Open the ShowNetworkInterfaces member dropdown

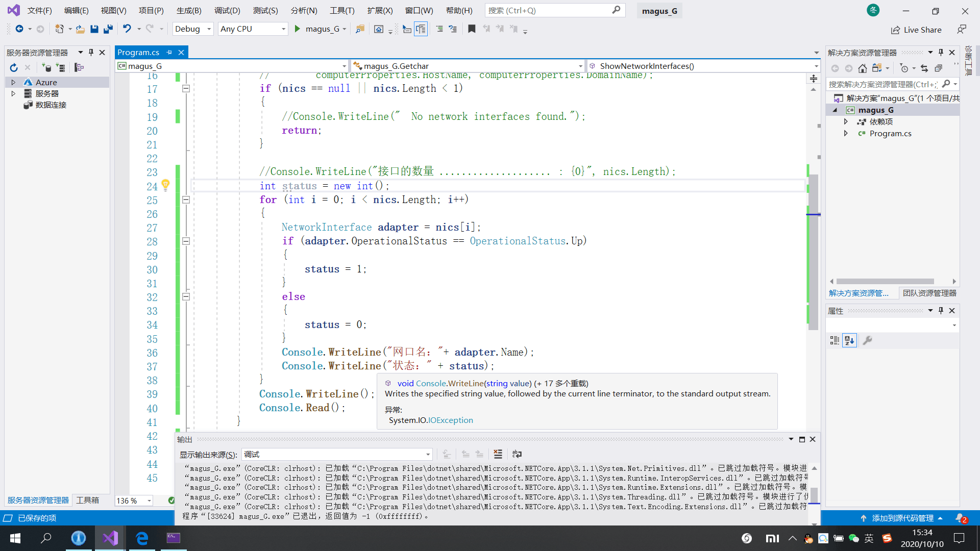(x=703, y=66)
